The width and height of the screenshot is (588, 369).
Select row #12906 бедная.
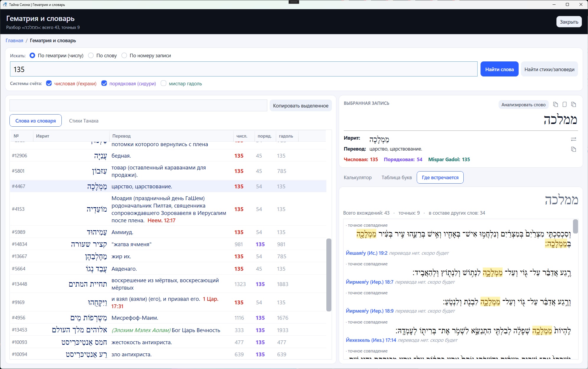click(x=168, y=156)
